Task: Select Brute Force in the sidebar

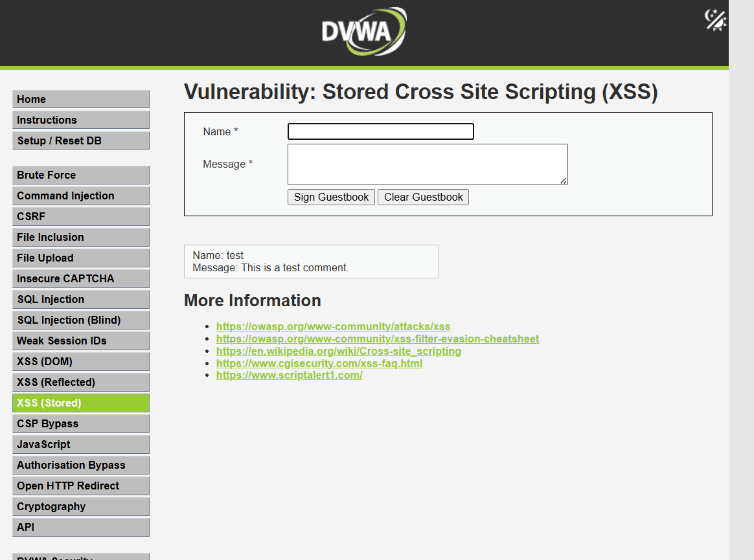Action: tap(81, 175)
